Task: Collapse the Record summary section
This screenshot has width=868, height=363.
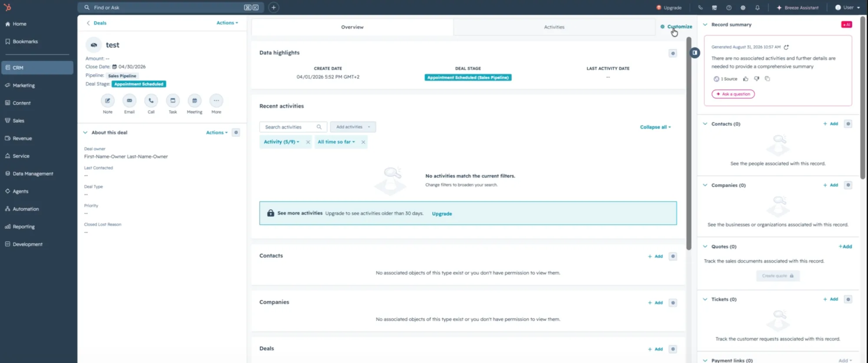Action: coord(705,25)
